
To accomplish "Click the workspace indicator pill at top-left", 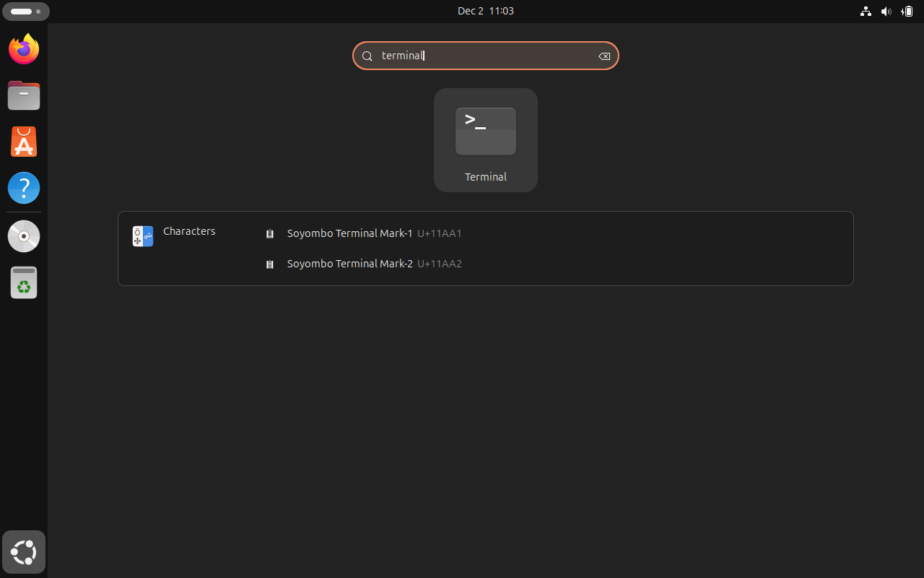I will click(26, 12).
